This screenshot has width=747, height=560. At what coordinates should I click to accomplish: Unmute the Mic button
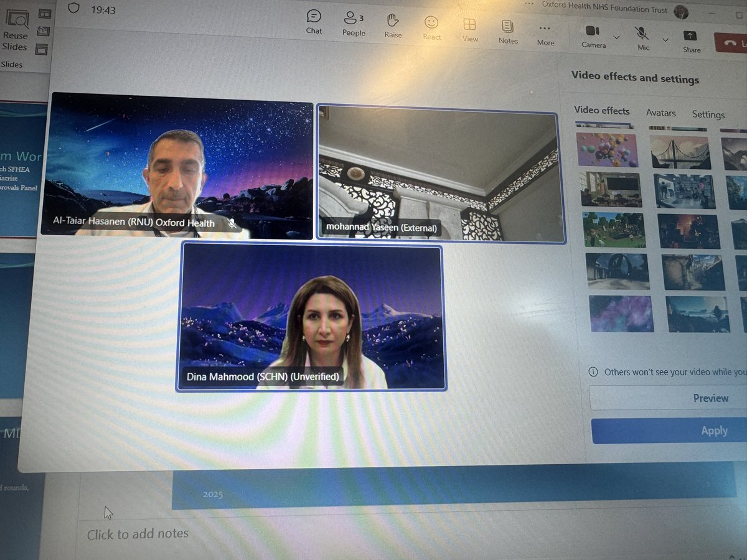[x=643, y=39]
